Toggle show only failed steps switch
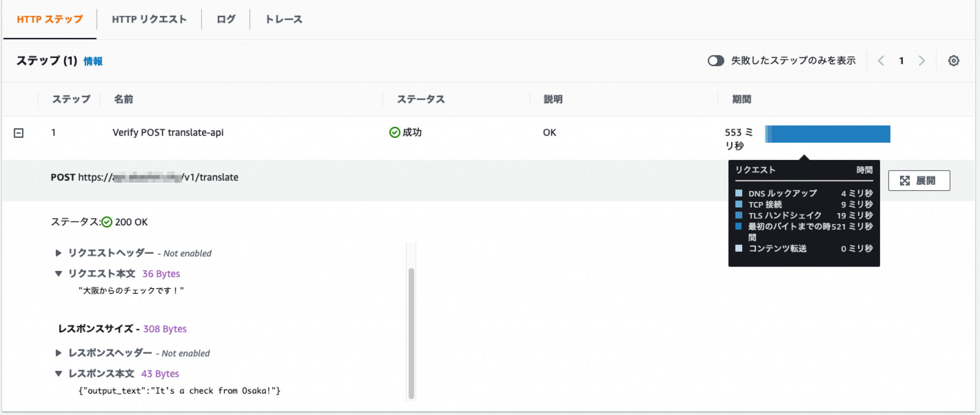 point(715,61)
